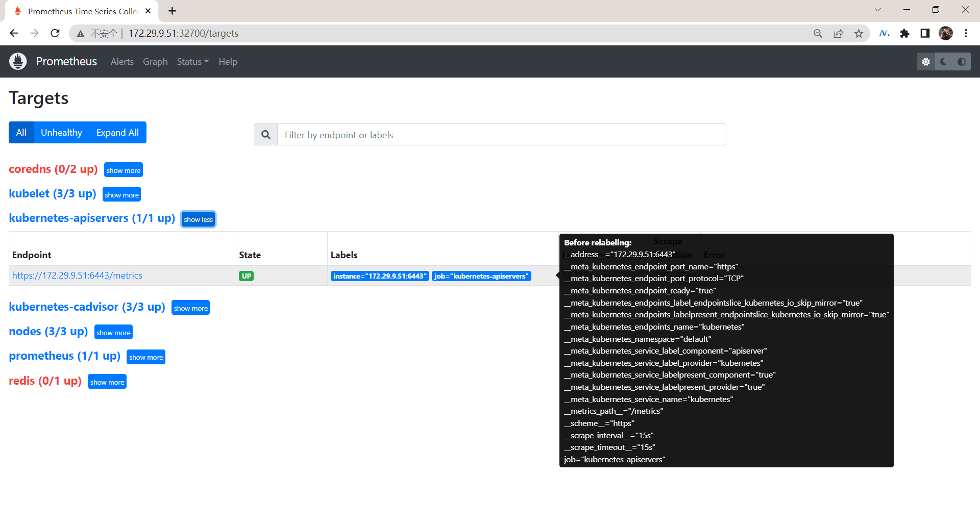Show only Unhealthy targets
Screen dimensions: 980x525
61,132
